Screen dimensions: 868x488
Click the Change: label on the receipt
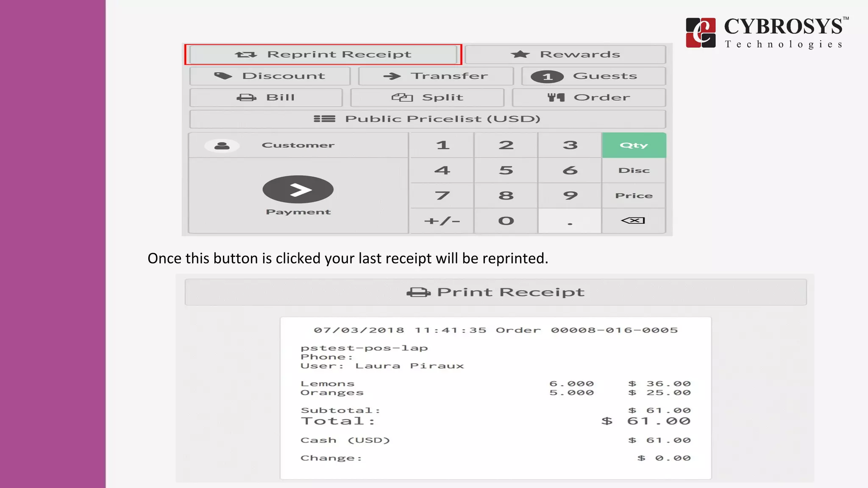[x=331, y=458]
